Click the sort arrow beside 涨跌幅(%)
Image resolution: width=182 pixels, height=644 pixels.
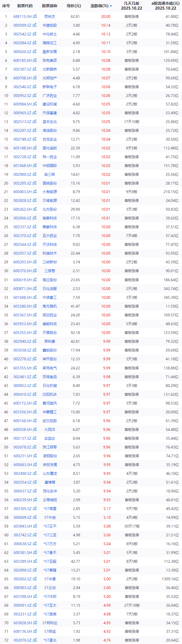coord(111,6)
